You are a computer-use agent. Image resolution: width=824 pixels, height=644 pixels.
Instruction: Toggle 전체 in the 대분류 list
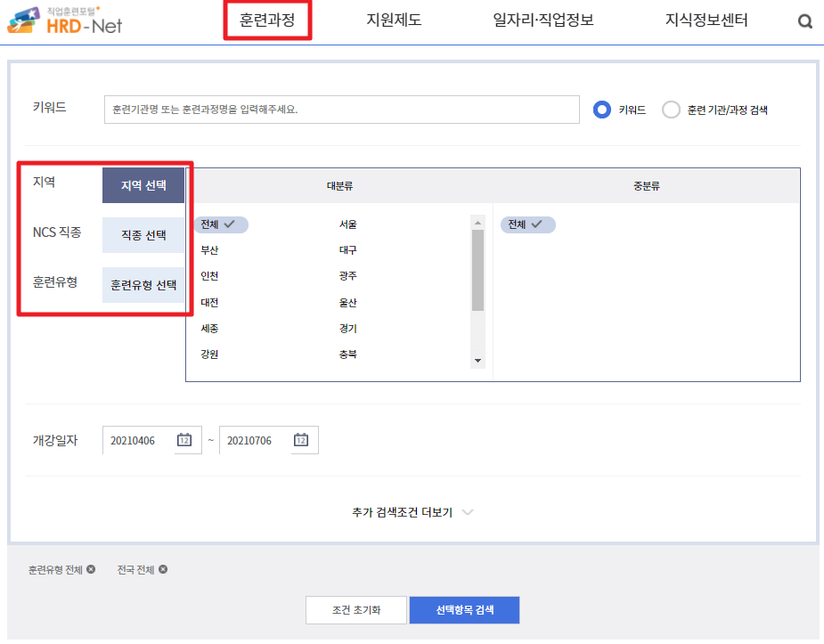click(x=221, y=224)
